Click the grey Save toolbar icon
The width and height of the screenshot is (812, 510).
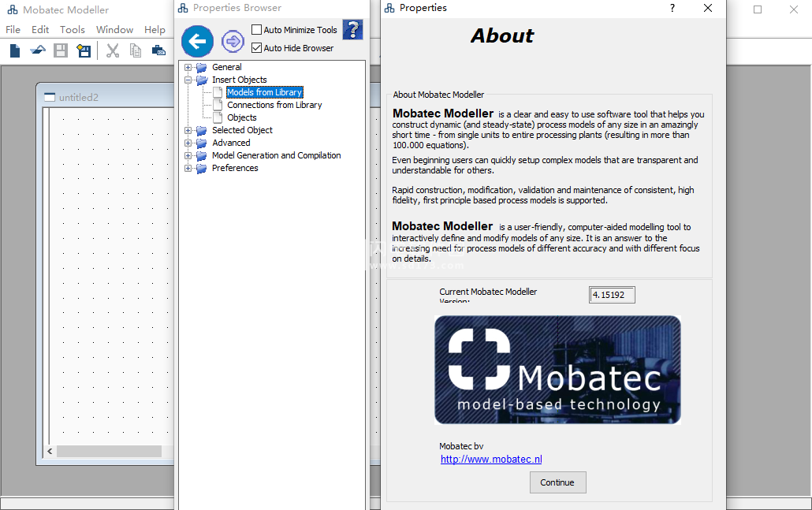61,50
